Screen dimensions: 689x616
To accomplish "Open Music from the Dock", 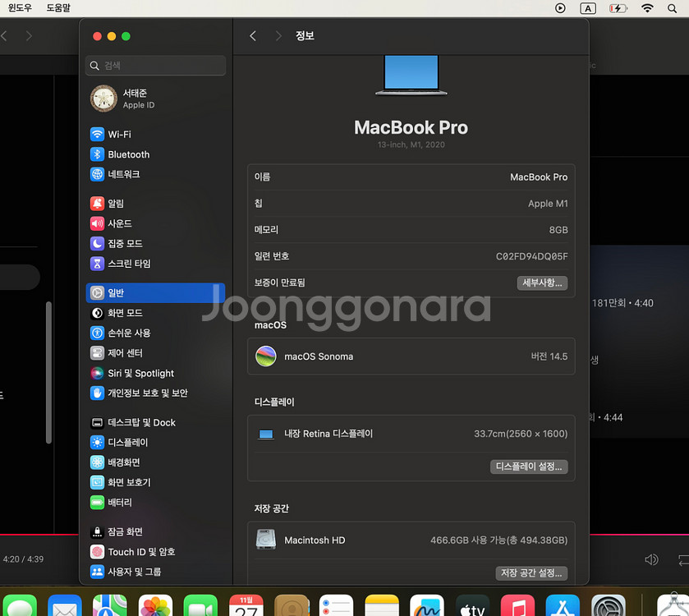I will [x=517, y=605].
